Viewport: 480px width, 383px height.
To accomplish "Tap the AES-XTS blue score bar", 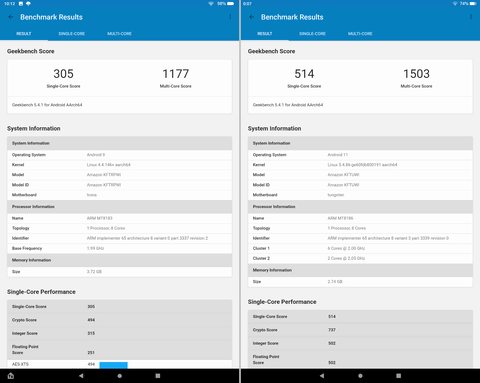I will 113,365.
